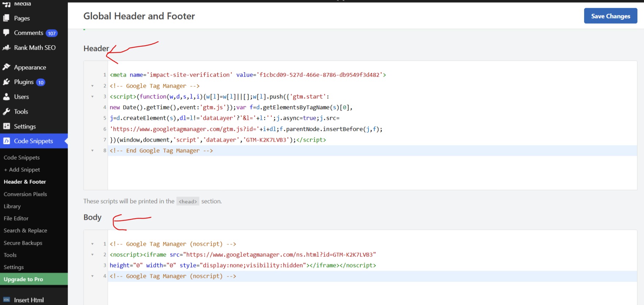Click the <head> code tag label

pos(188,201)
